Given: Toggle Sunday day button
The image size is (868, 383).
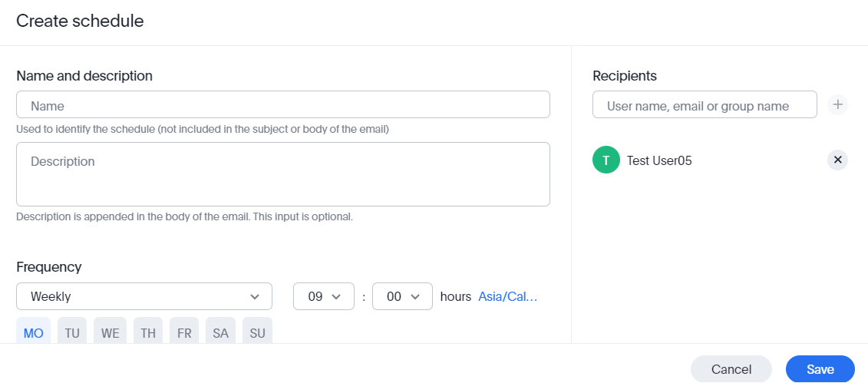Looking at the screenshot, I should click(x=257, y=332).
